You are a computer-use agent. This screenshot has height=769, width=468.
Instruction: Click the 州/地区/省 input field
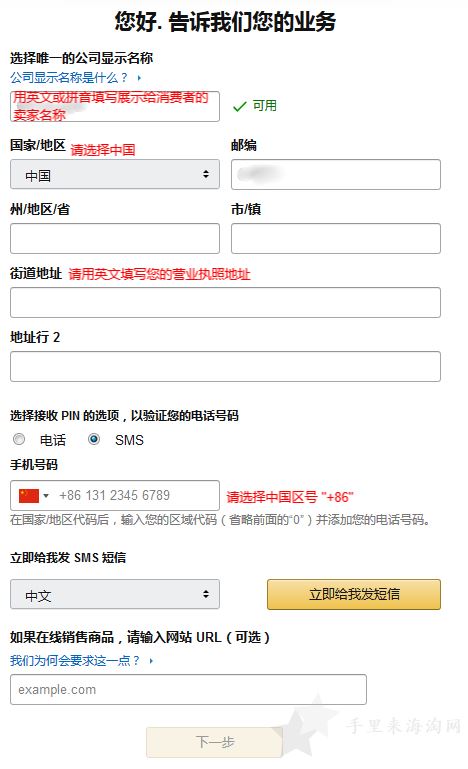(x=115, y=238)
